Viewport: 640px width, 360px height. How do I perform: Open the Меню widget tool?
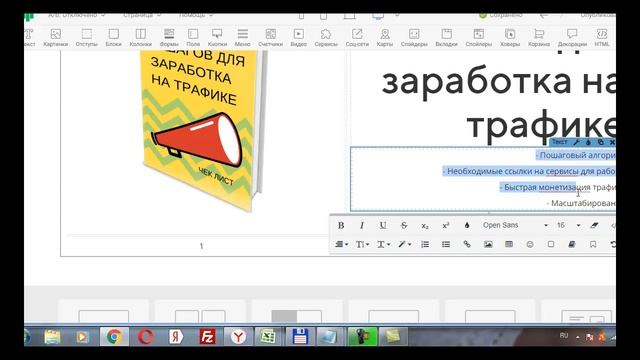pos(242,37)
